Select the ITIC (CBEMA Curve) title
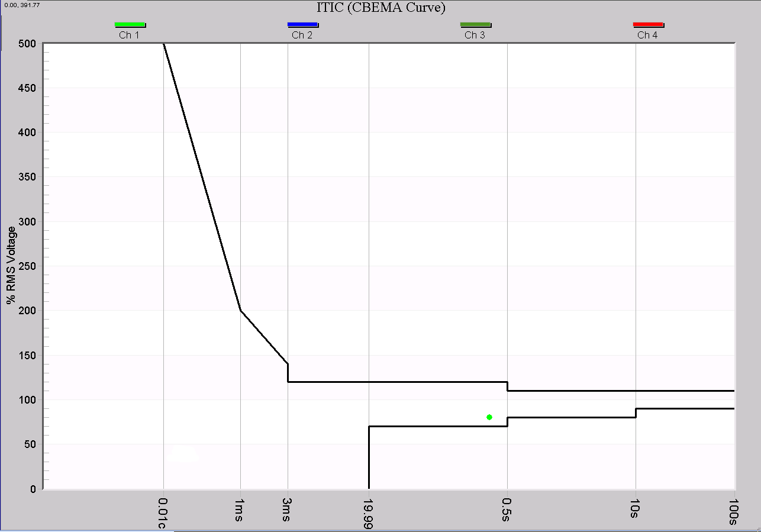This screenshot has height=532, width=761. [380, 8]
